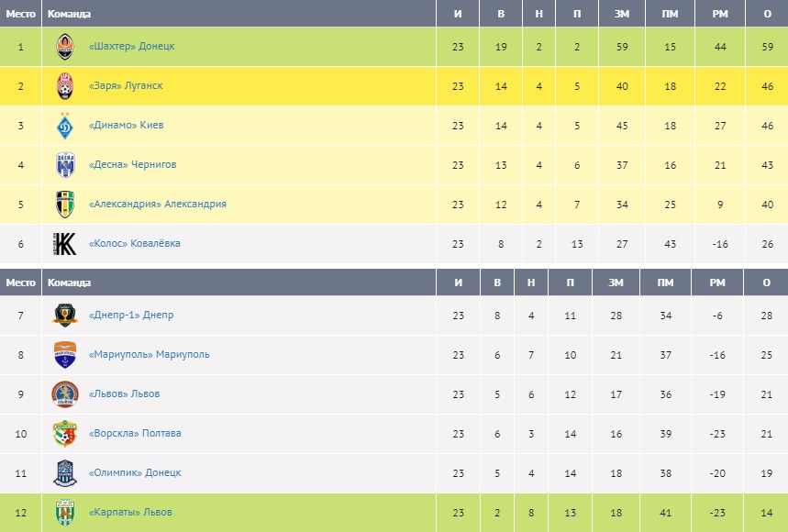788x532 pixels.
Task: Click the Kolos Kovalivka club logo
Action: point(65,244)
